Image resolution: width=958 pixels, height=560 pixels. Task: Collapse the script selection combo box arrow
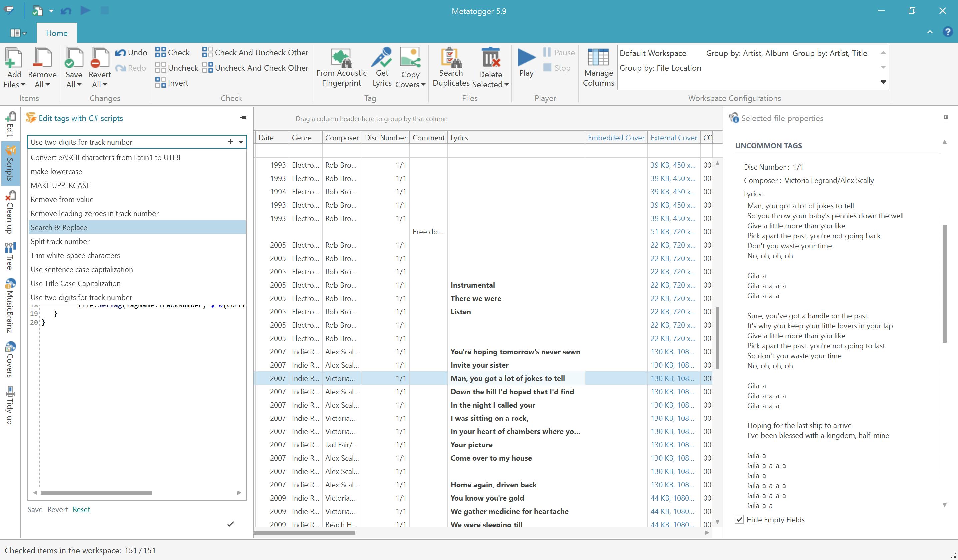pyautogui.click(x=241, y=142)
